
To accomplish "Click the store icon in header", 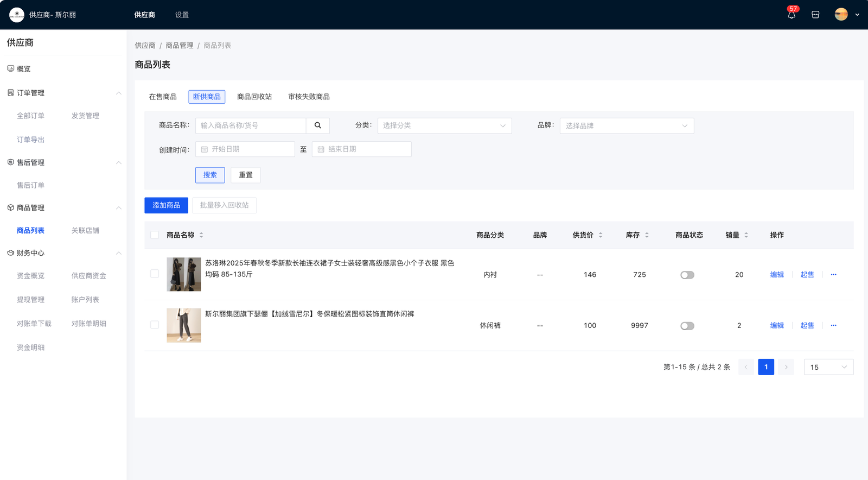I will 815,15.
